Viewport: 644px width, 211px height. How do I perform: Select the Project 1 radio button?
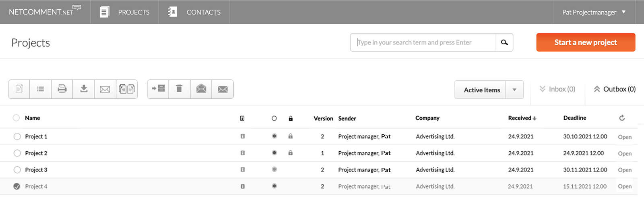(x=17, y=136)
